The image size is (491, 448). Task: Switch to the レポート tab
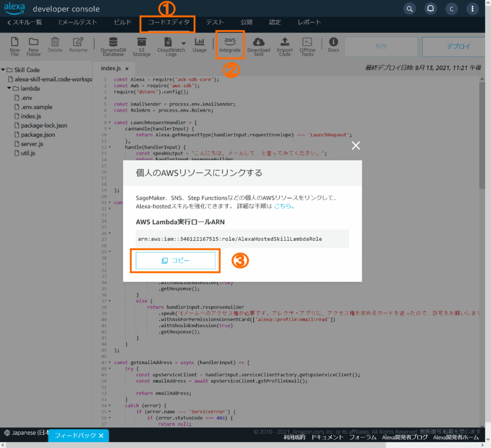[309, 22]
